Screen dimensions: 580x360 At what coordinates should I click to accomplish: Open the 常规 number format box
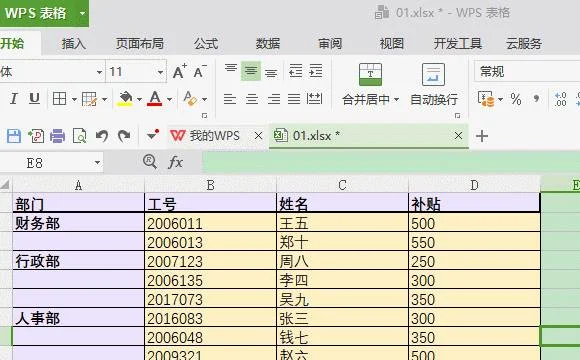[527, 71]
